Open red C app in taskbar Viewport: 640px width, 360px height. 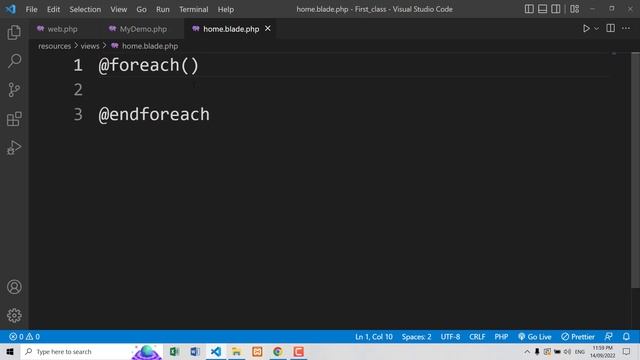(x=298, y=351)
